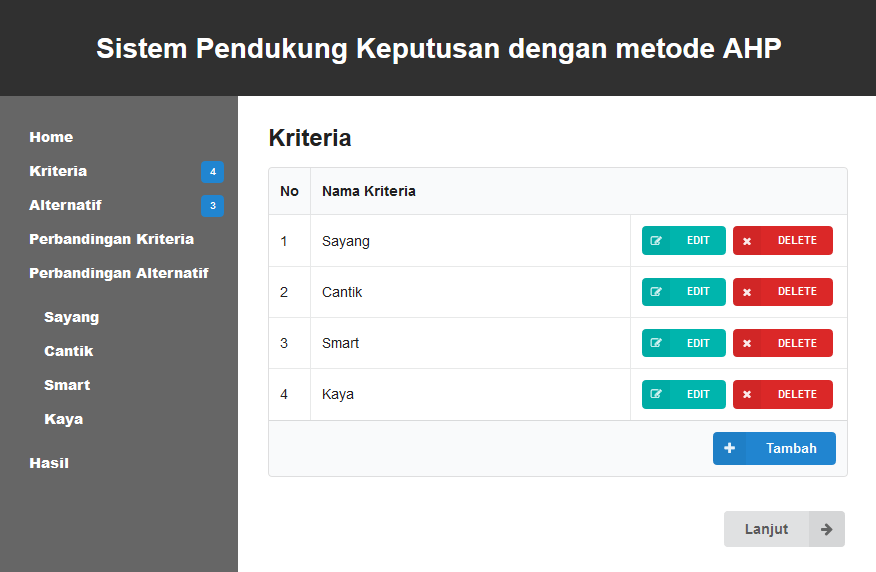This screenshot has height=572, width=876.
Task: Open Perbandingan Kriteria page
Action: click(x=111, y=239)
